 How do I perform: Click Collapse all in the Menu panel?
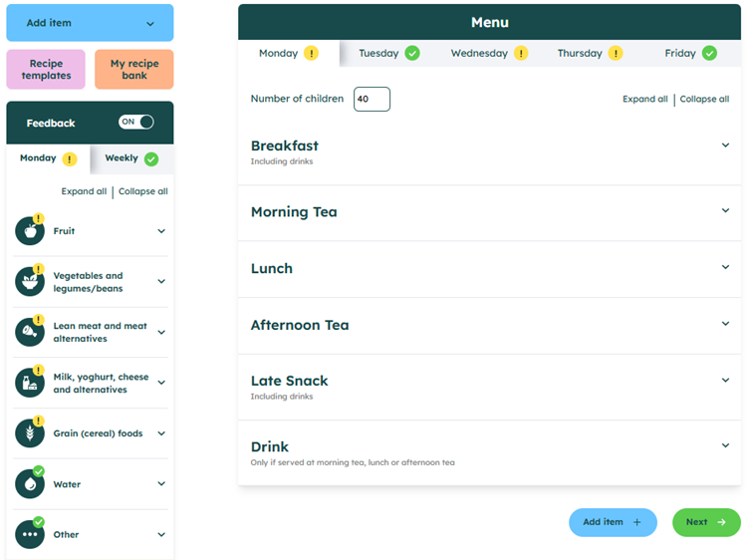coord(704,99)
